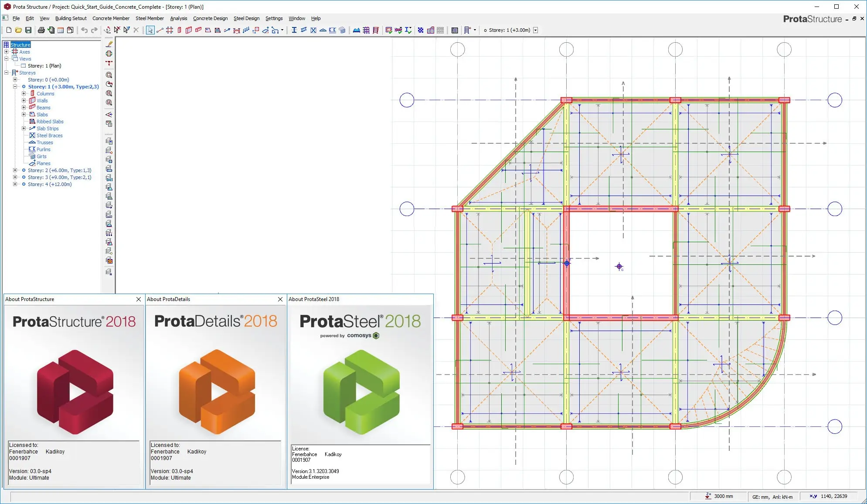Viewport: 867px width, 504px height.
Task: Select the Shearwall insertion tool
Action: tap(189, 30)
